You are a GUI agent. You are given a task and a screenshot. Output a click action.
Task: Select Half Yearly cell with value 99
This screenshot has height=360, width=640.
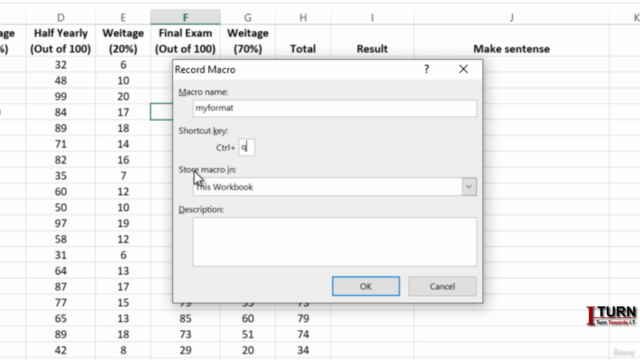60,96
